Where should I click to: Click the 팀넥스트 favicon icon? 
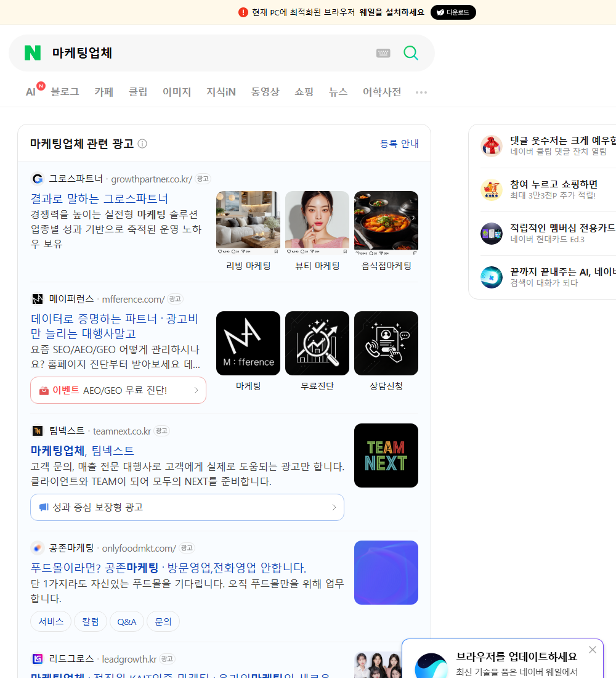pyautogui.click(x=38, y=431)
